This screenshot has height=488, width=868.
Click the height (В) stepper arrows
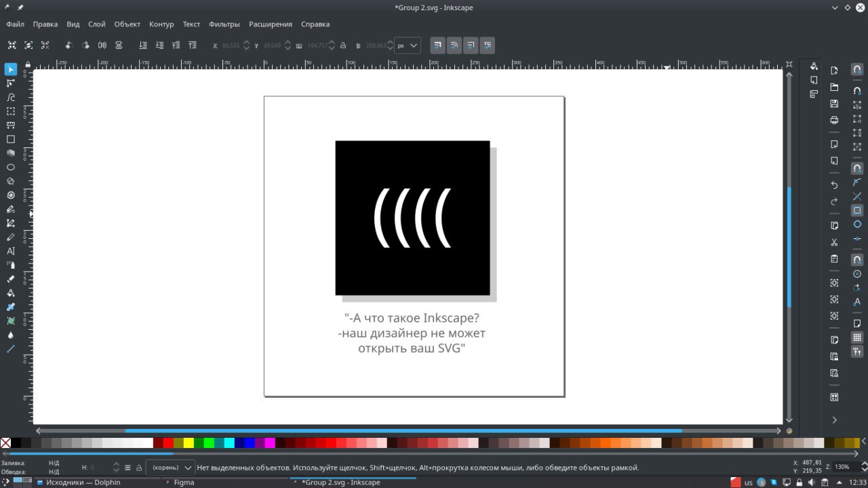click(x=390, y=45)
